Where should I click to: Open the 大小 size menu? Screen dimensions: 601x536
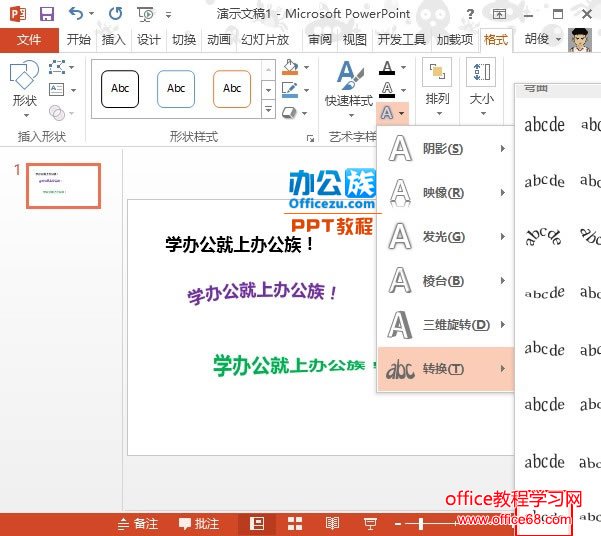pyautogui.click(x=482, y=89)
